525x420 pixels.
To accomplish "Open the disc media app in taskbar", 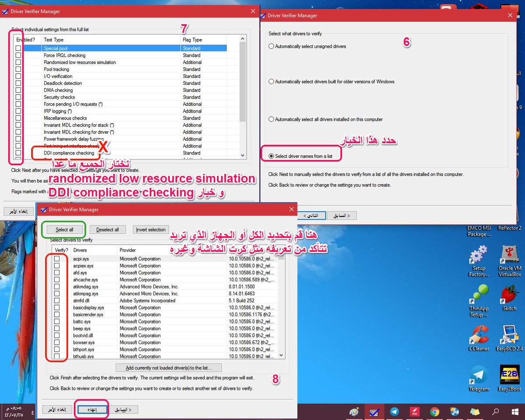I will click(455, 412).
